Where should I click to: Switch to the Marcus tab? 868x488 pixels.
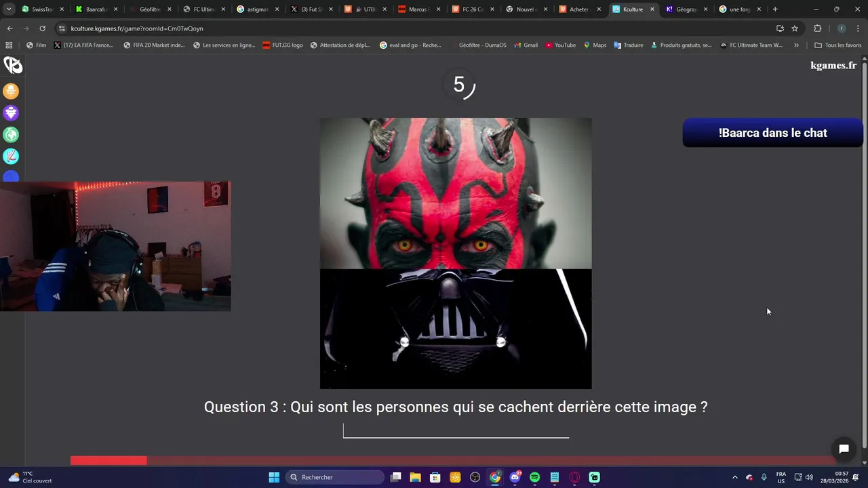pyautogui.click(x=418, y=9)
